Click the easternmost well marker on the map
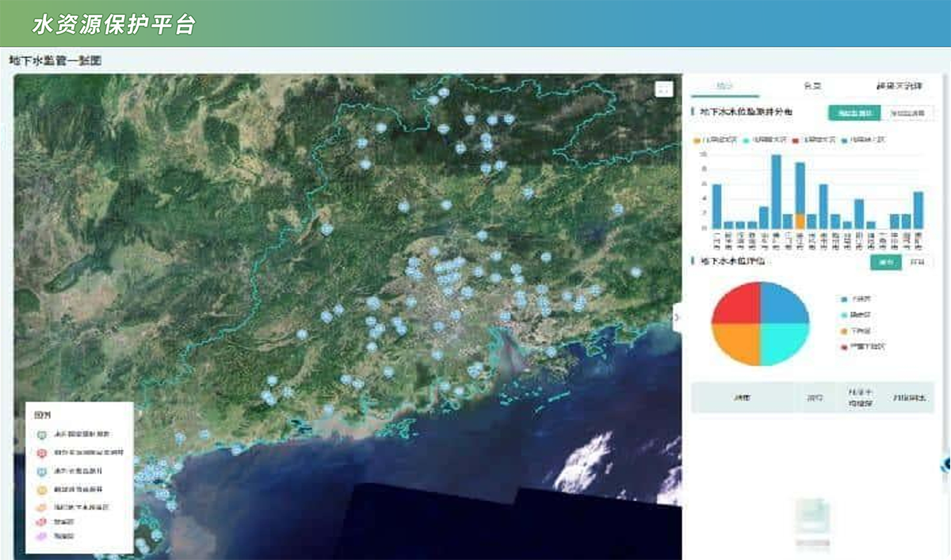This screenshot has width=951, height=560. (x=636, y=272)
